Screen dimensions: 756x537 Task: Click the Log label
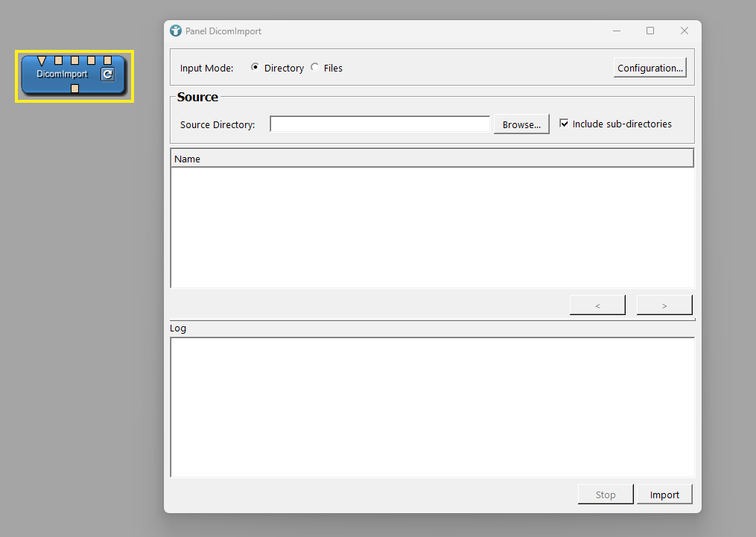click(178, 328)
